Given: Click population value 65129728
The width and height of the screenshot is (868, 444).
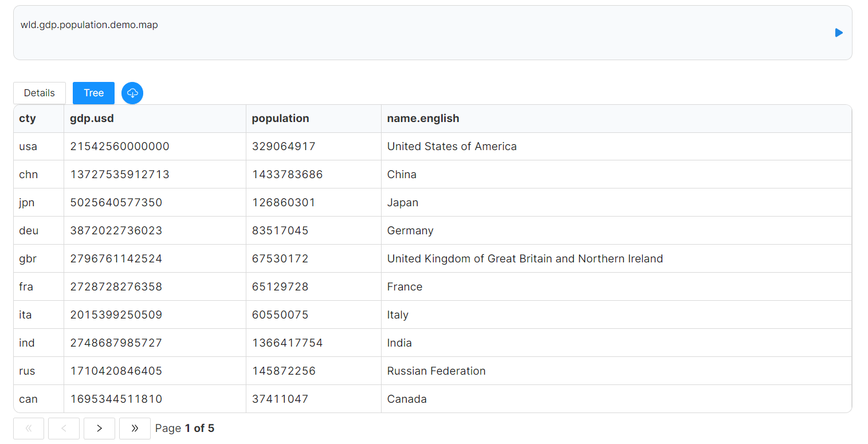Looking at the screenshot, I should tap(280, 287).
